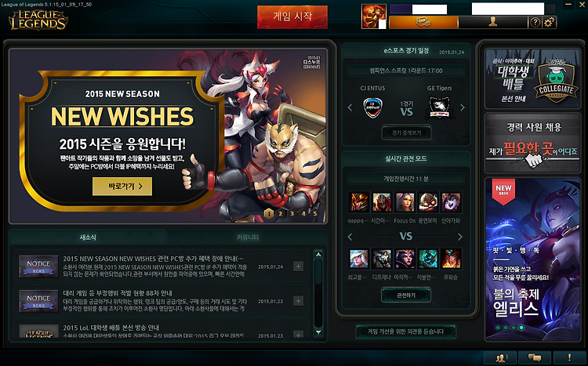Click the question mark help icon
The image size is (588, 366).
[x=535, y=23]
